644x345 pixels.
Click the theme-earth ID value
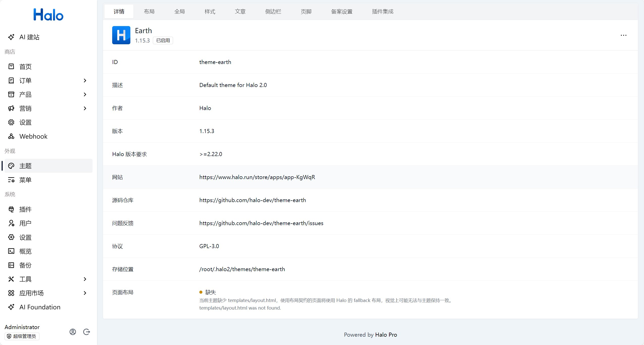(215, 62)
